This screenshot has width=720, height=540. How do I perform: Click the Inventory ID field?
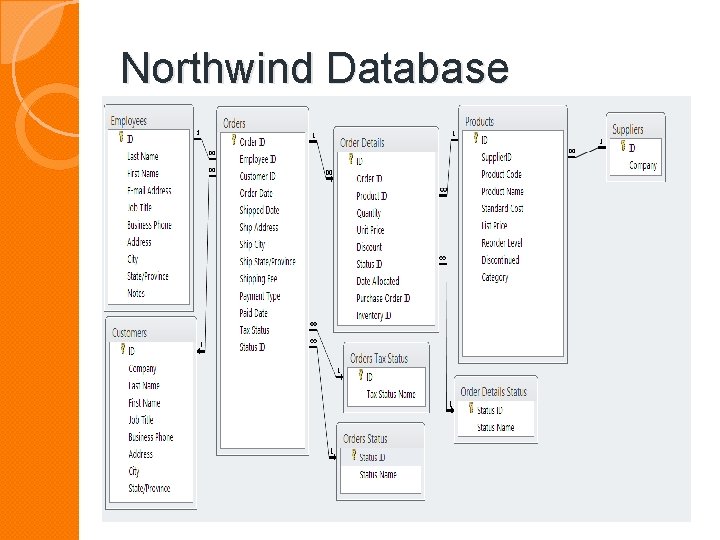point(374,315)
